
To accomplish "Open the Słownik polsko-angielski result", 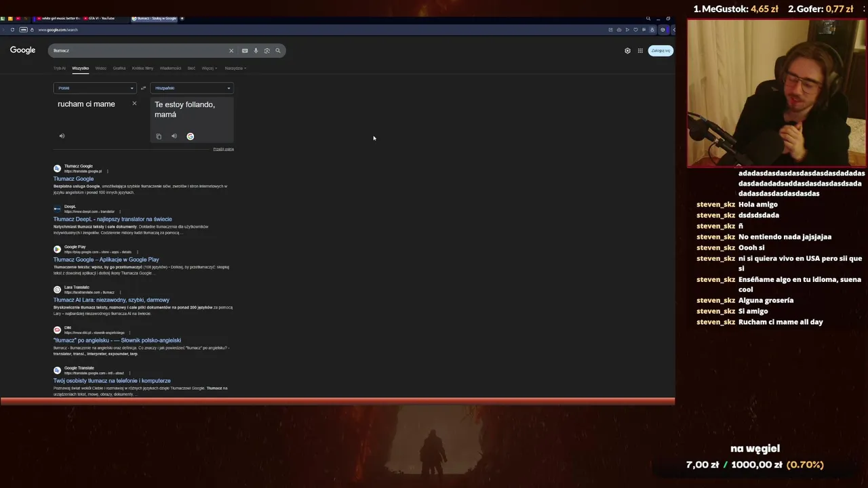I will point(117,340).
